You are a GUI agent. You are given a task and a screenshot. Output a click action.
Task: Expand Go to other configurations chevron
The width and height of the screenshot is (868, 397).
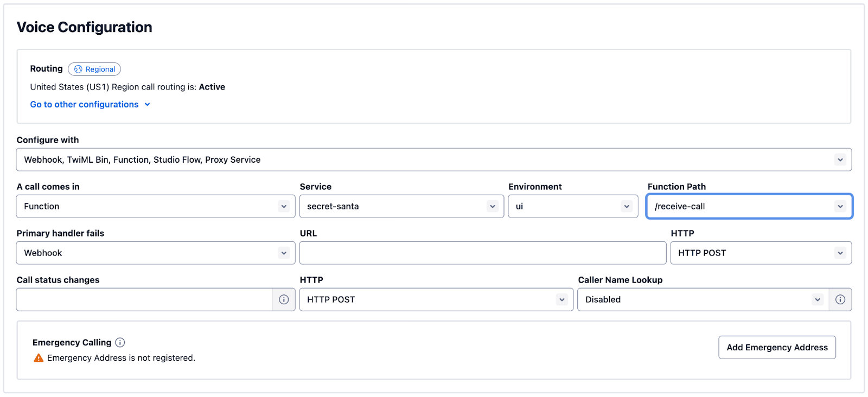[x=148, y=105]
